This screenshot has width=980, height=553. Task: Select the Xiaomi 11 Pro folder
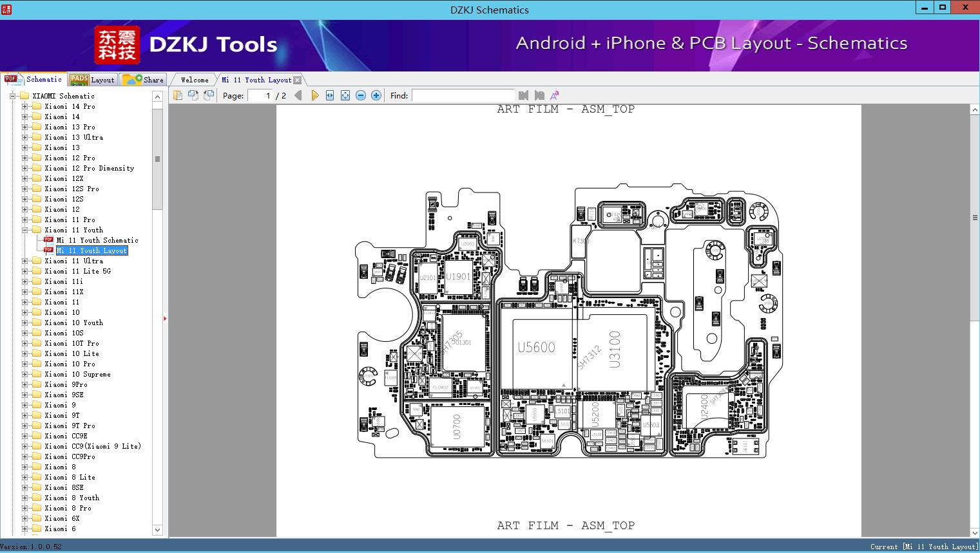click(70, 220)
